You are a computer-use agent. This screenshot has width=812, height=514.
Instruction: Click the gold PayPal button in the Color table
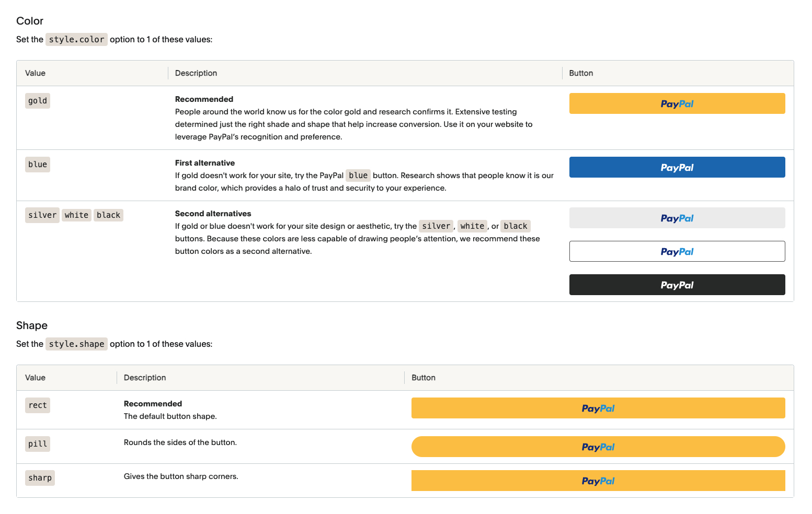tap(677, 103)
